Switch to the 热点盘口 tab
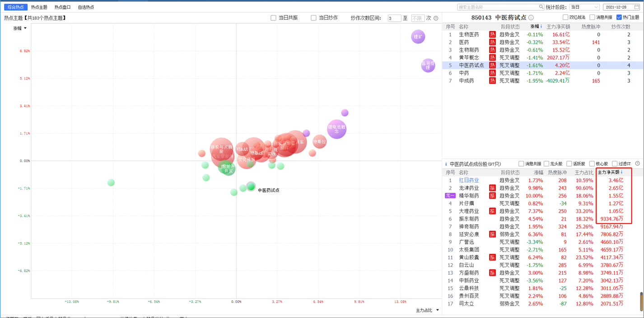 coord(62,7)
